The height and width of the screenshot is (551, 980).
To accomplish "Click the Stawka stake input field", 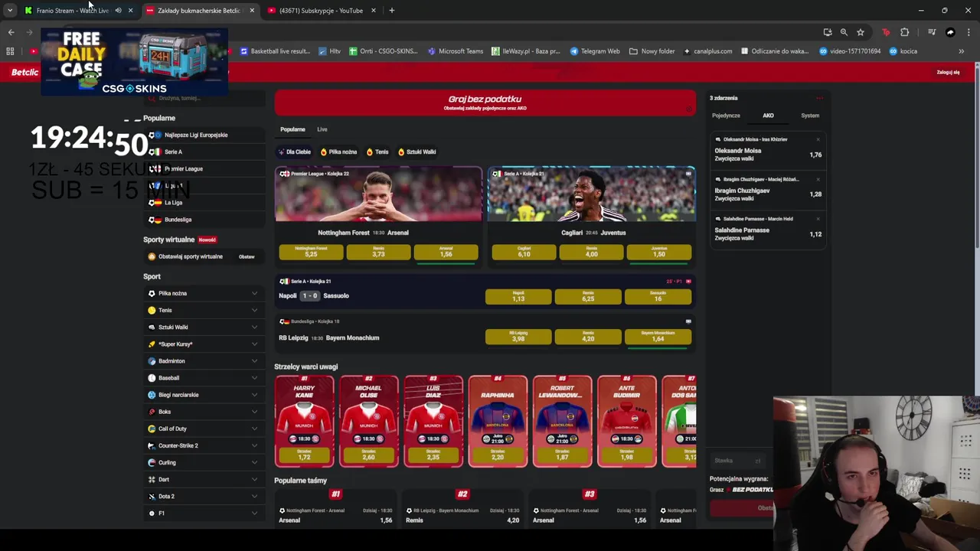I will (x=737, y=461).
